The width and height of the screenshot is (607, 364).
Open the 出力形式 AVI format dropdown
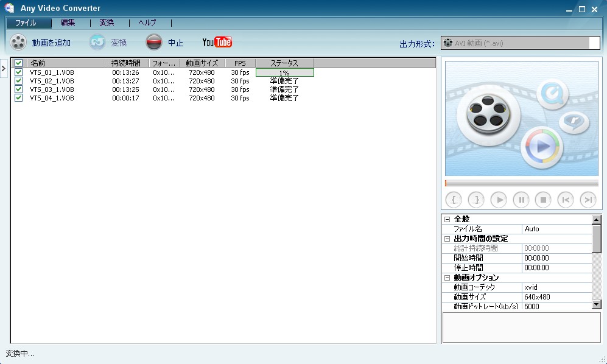tap(521, 43)
